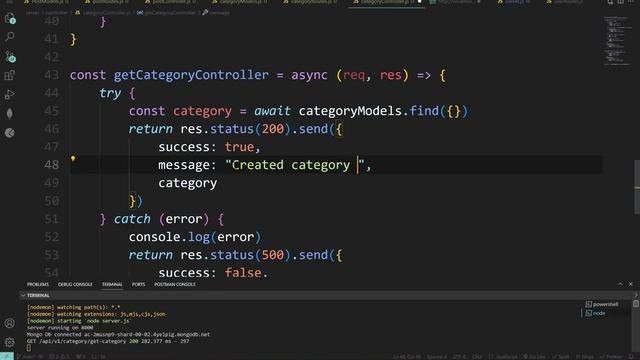Select the node terminal instance
This screenshot has width=640, height=360.
pyautogui.click(x=595, y=313)
